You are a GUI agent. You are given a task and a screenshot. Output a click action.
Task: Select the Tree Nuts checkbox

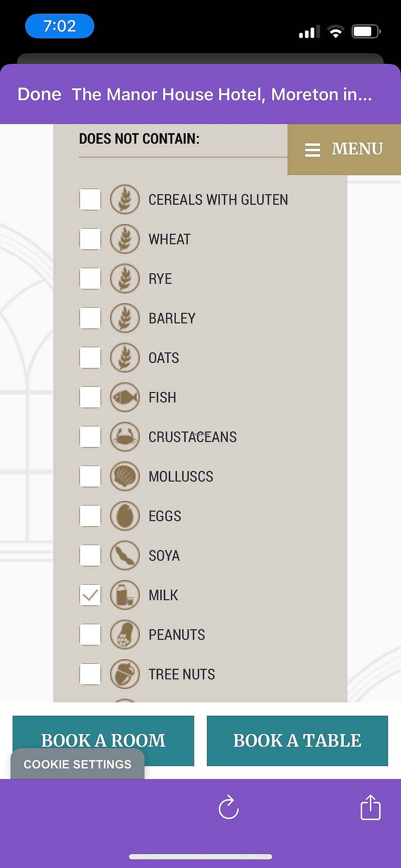pos(90,674)
